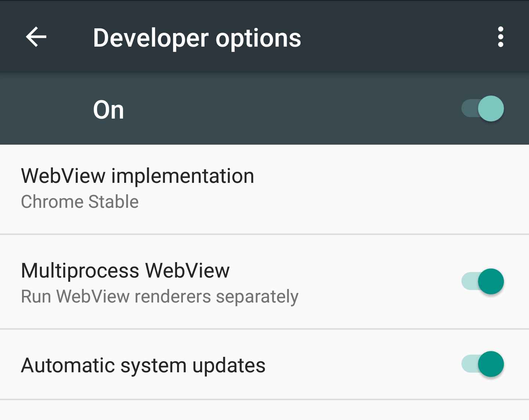Tap the 'On' label next to the master switch
Image resolution: width=529 pixels, height=420 pixels.
coord(108,109)
